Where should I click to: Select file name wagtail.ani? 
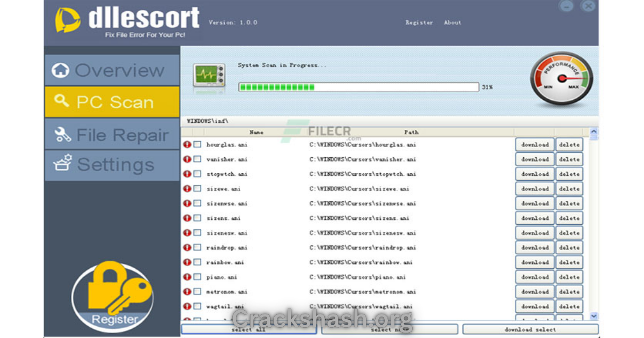225,307
